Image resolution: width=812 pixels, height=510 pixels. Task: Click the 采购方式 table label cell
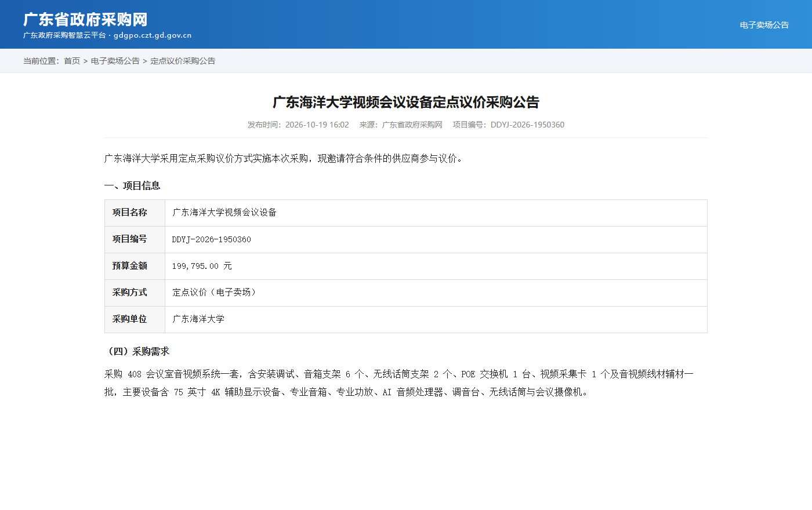(x=135, y=293)
